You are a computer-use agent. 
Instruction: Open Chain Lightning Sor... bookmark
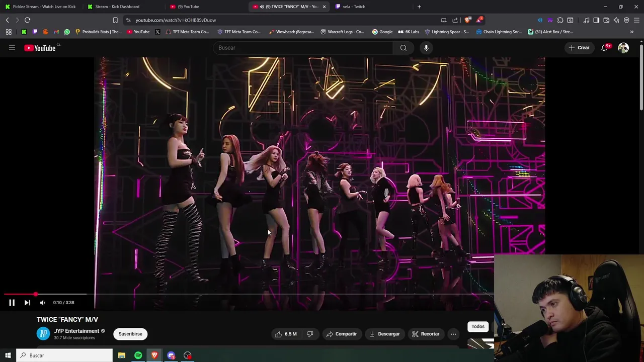coord(499,32)
